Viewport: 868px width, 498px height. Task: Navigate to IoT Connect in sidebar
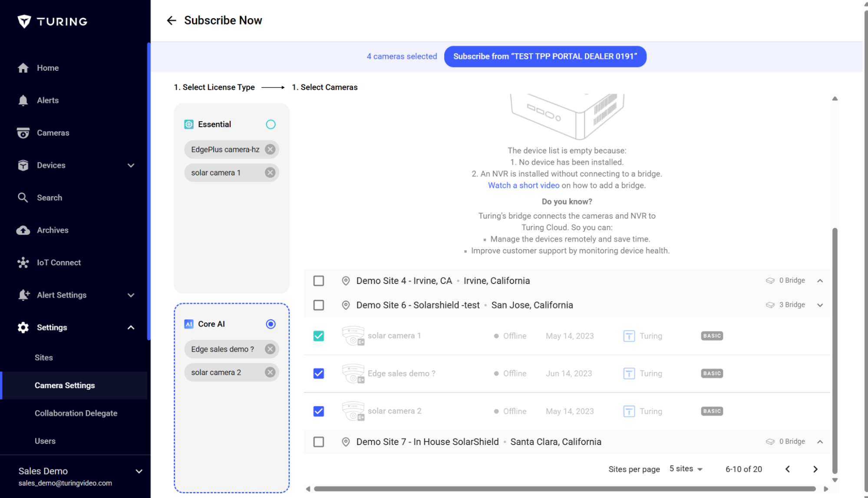tap(59, 263)
